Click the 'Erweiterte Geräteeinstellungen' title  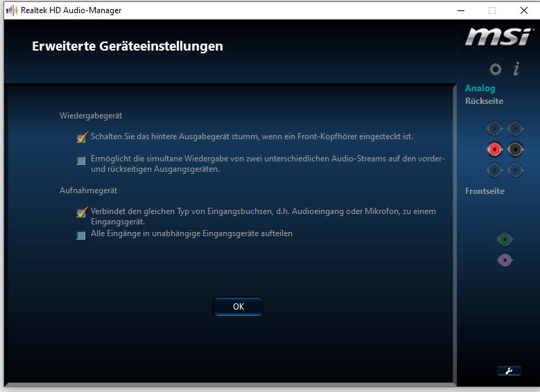[128, 46]
